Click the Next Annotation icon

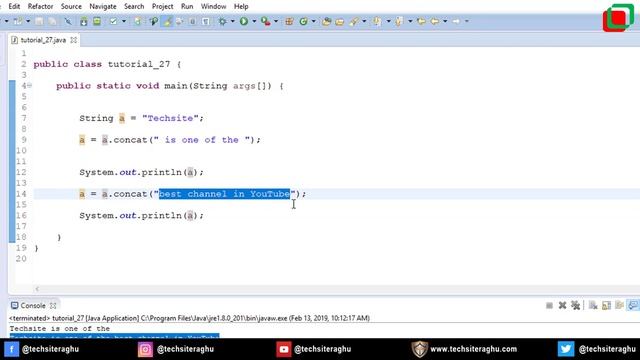click(377, 21)
